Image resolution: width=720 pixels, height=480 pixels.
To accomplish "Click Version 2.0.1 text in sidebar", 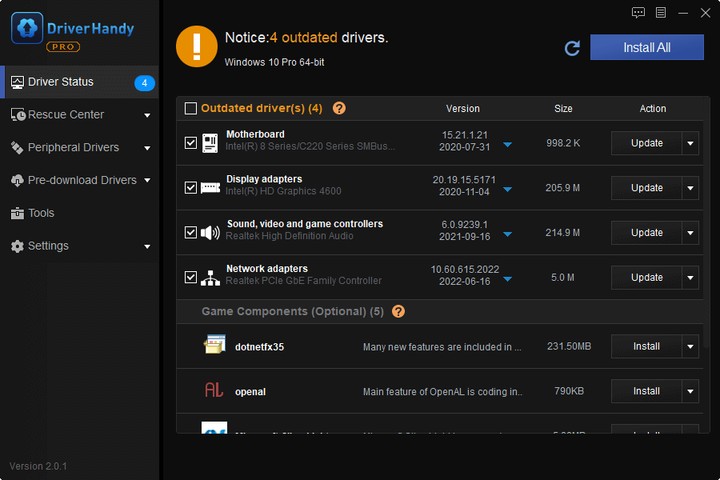I will click(x=38, y=466).
